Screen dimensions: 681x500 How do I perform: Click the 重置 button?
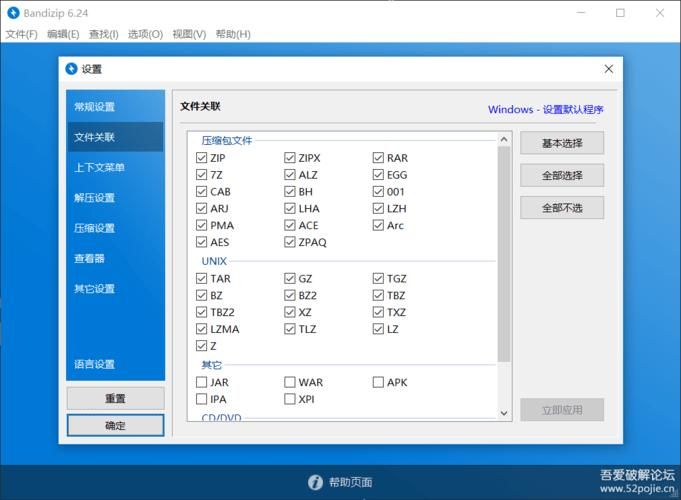tap(116, 398)
